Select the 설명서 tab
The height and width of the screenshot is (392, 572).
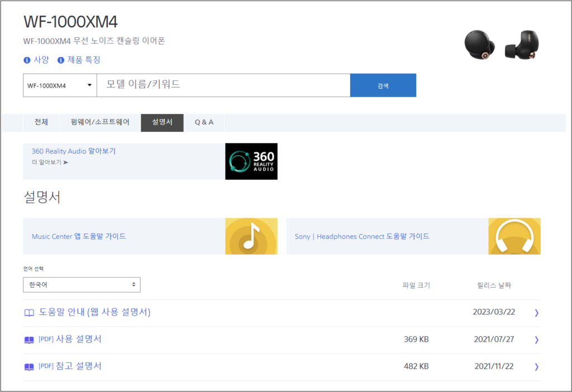tap(162, 122)
